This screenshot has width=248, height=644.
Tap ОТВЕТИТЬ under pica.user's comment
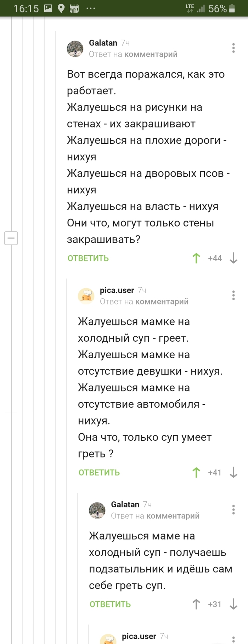pyautogui.click(x=99, y=472)
